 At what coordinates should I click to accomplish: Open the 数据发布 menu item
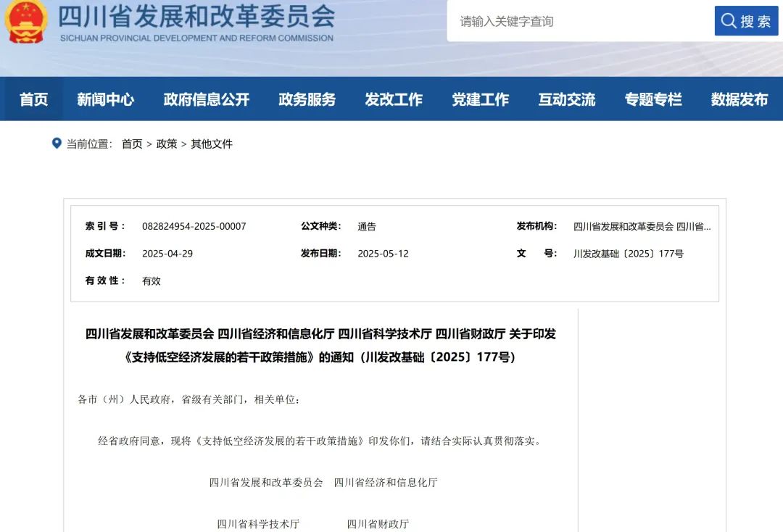pos(739,99)
